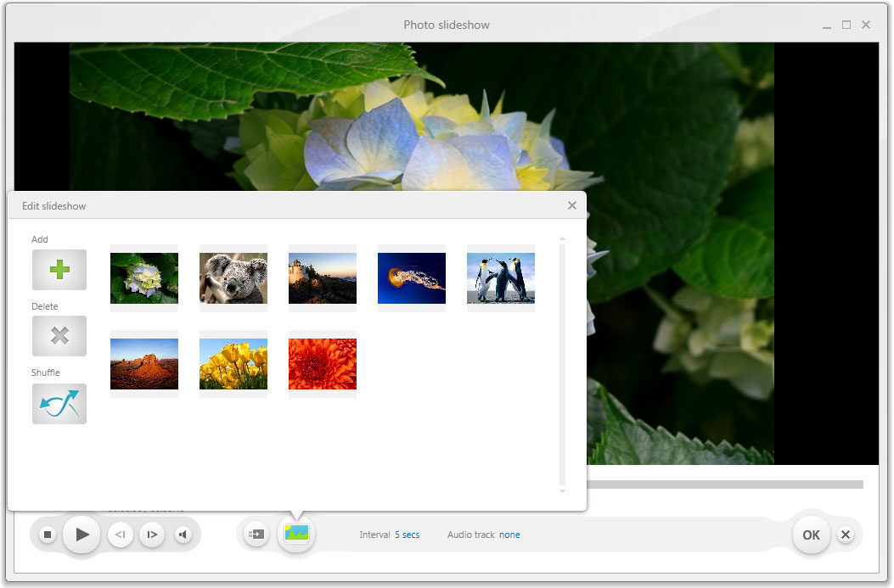
Task: Click the thumbnail list scroll-up arrow
Action: 562,238
